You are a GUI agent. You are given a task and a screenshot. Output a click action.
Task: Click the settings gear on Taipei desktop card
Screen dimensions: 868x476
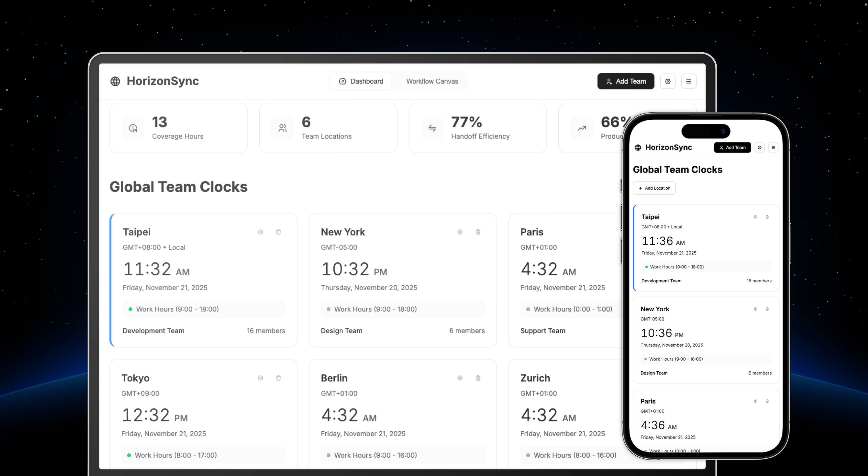tap(260, 232)
